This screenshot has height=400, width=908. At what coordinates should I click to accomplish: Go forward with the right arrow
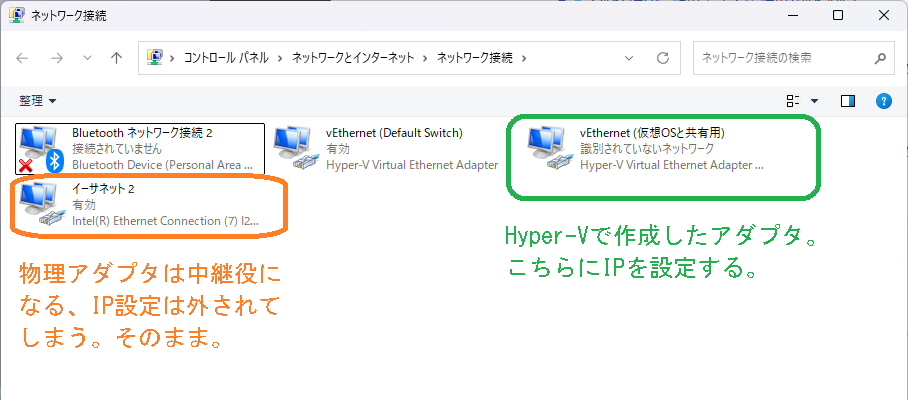tap(57, 58)
